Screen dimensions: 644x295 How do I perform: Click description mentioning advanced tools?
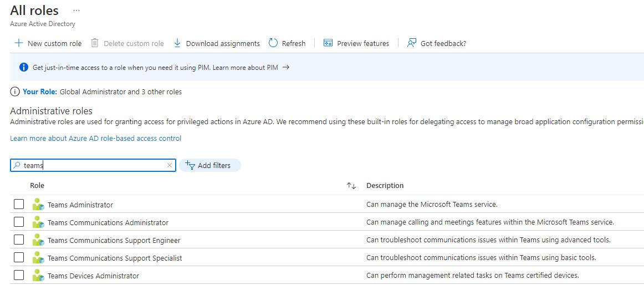[488, 240]
